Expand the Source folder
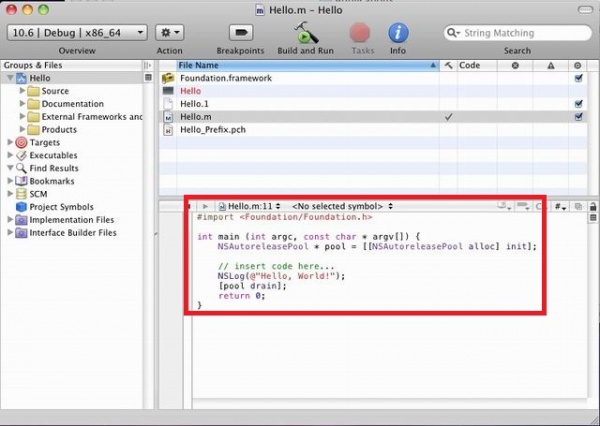This screenshot has width=600, height=426. (22, 91)
